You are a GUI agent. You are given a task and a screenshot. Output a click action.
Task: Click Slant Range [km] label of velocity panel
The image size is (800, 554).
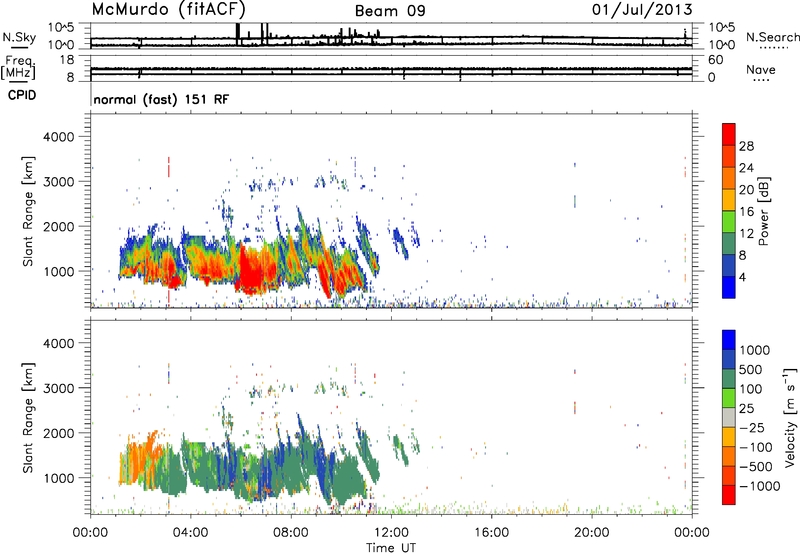click(28, 418)
